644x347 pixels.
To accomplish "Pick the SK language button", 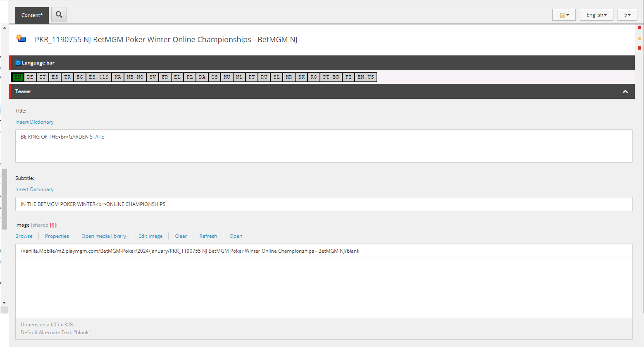I will pos(301,77).
